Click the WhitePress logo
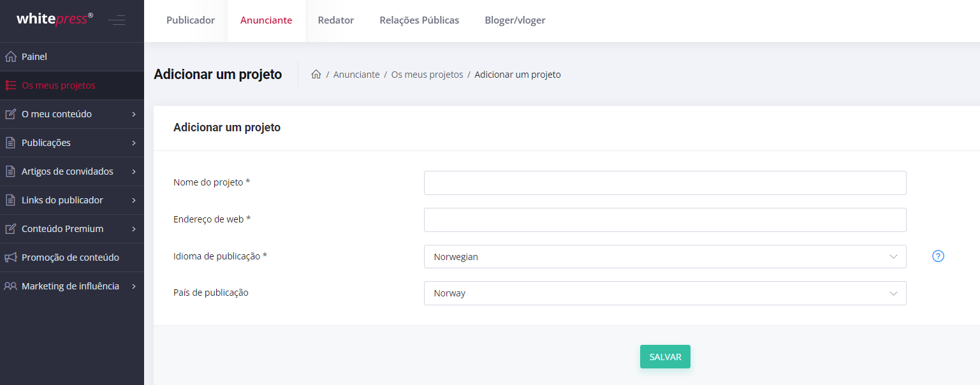 [x=54, y=19]
